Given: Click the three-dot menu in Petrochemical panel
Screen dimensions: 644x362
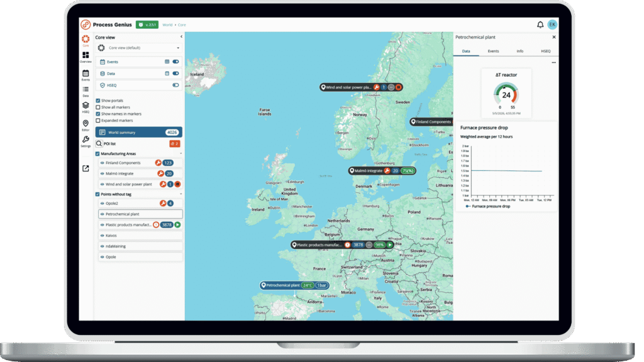Looking at the screenshot, I should 553,63.
